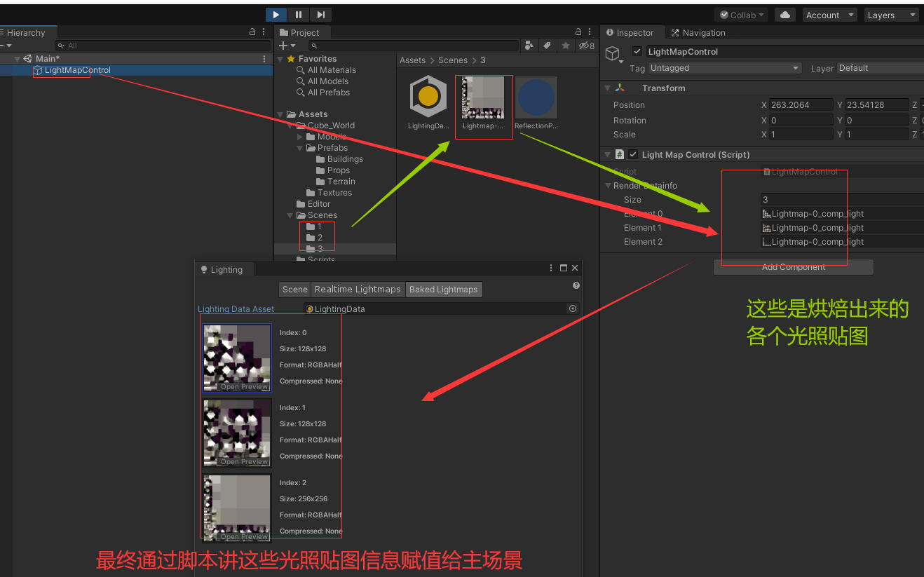Open the Layer dropdown showing Default
924x577 pixels.
click(879, 68)
